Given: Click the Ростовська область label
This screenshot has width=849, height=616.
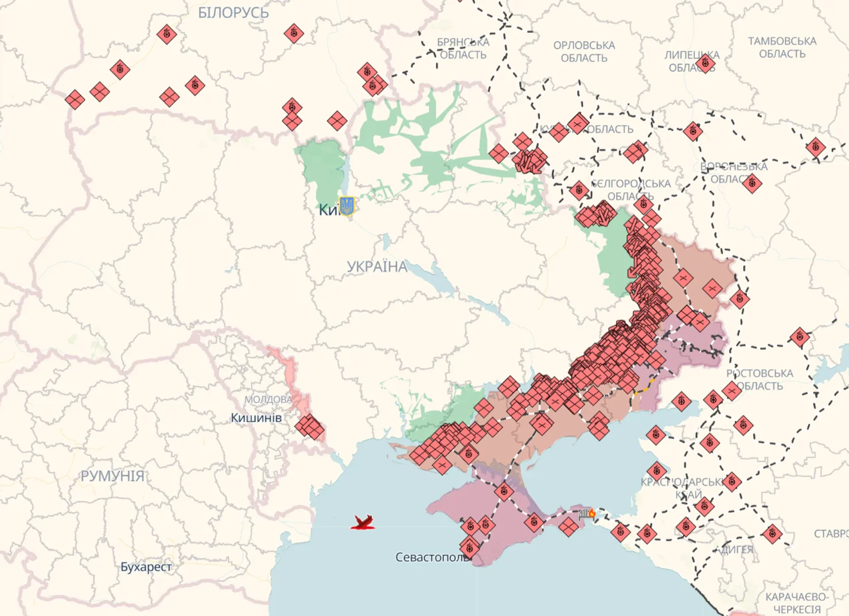Looking at the screenshot, I should coord(760,379).
